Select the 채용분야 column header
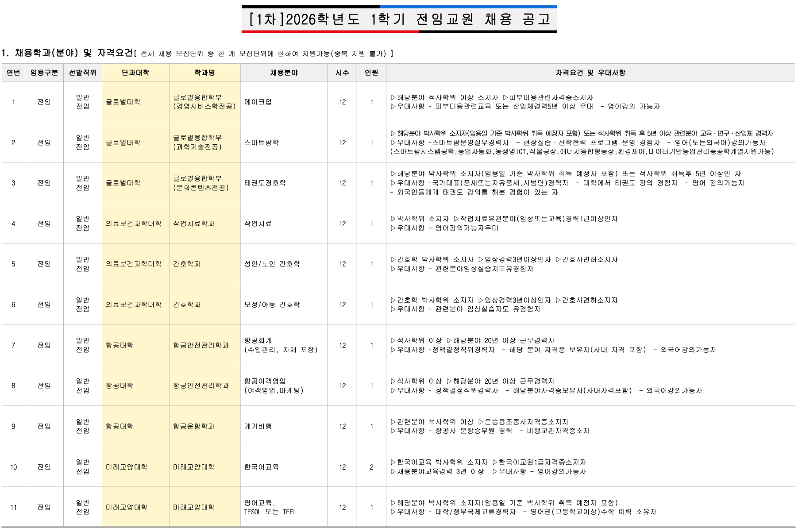This screenshot has width=802, height=532. point(284,73)
